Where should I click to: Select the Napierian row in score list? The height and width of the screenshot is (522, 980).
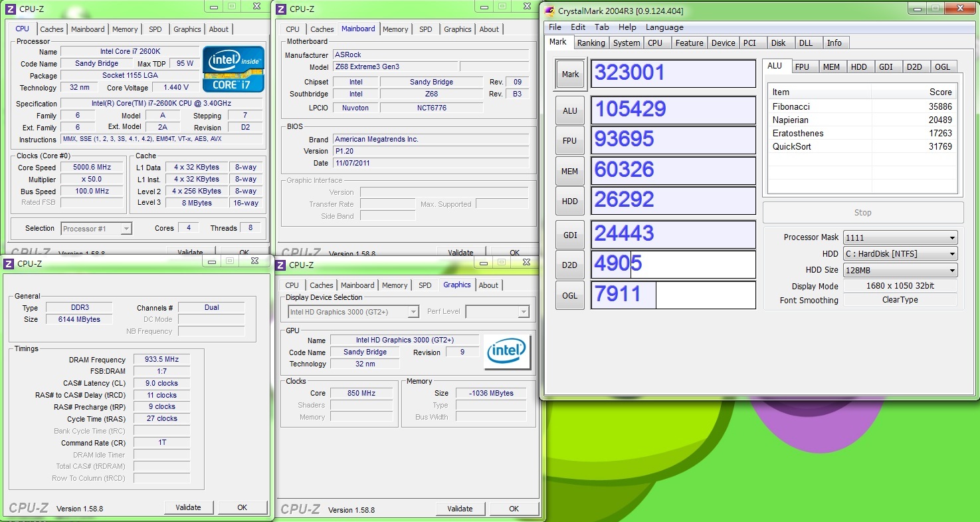(x=862, y=120)
